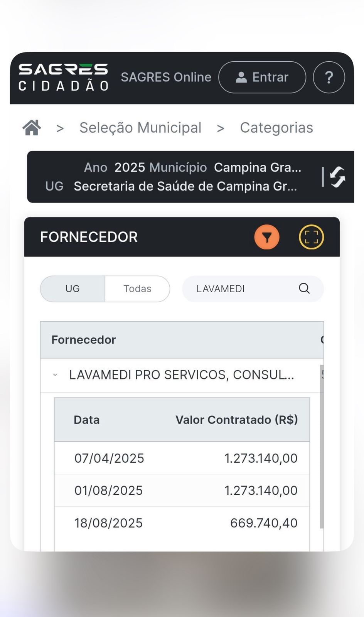Image resolution: width=364 pixels, height=617 pixels.
Task: Click the Categorias breadcrumb
Action: pos(276,128)
